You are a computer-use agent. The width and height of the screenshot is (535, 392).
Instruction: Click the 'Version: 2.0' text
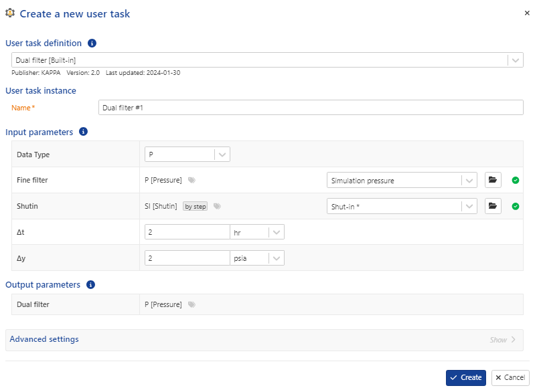[x=83, y=73]
